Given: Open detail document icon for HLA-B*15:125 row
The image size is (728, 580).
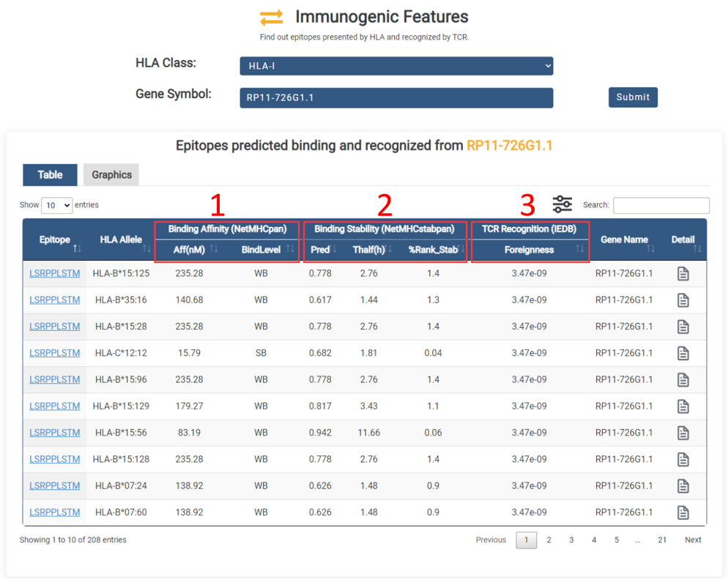Looking at the screenshot, I should [x=683, y=274].
